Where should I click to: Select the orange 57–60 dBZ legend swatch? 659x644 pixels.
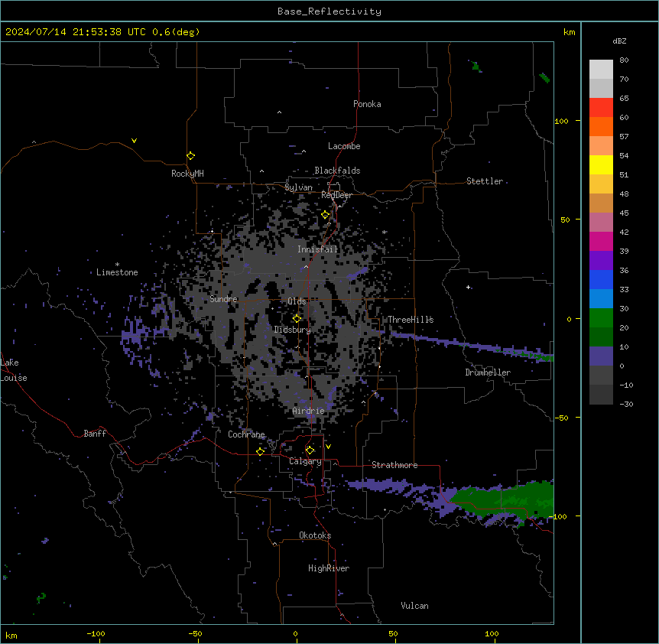click(x=601, y=126)
